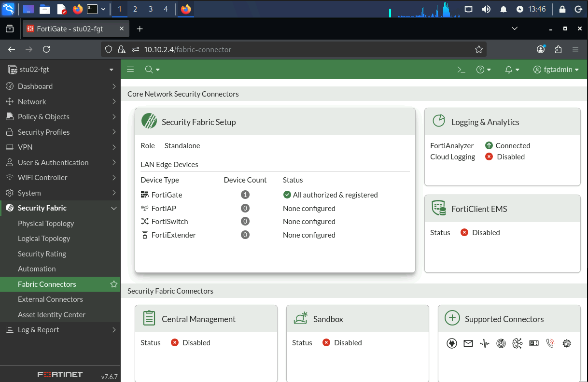Viewport: 588px width, 382px height.
Task: Click the Central Management title
Action: point(198,319)
